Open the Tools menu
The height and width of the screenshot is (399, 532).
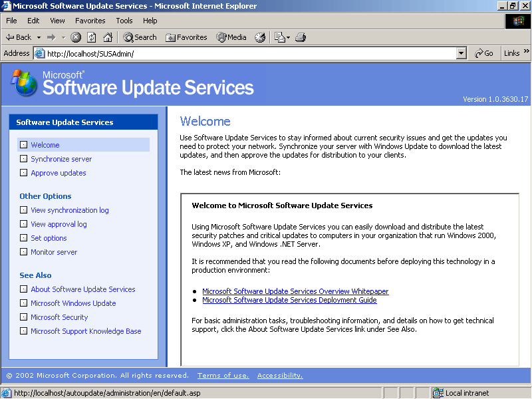tap(124, 21)
